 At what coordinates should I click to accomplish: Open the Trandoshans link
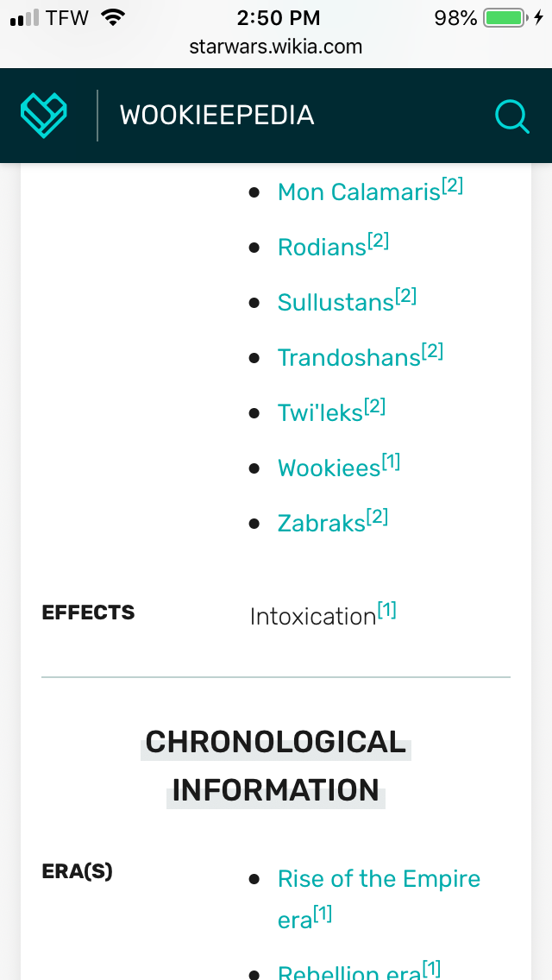(349, 357)
